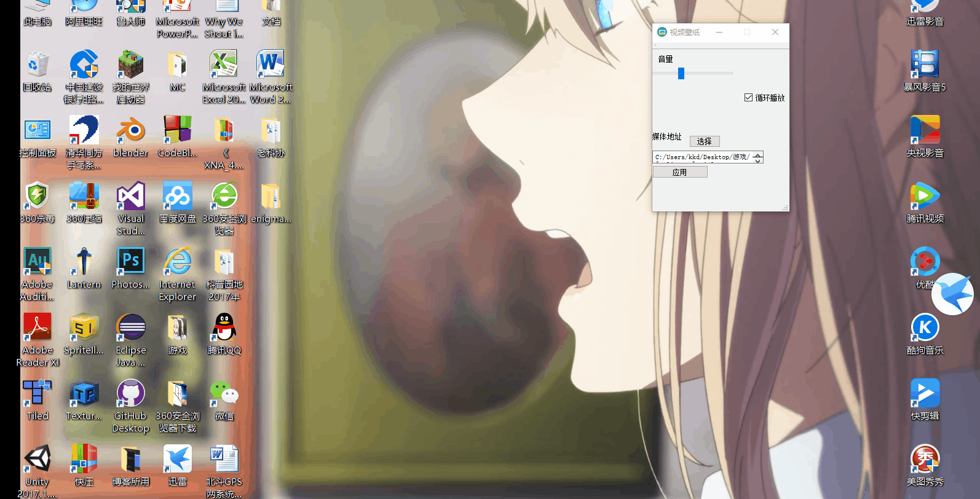Minimize the 视频壁纸 window
980x499 pixels.
coord(719,32)
